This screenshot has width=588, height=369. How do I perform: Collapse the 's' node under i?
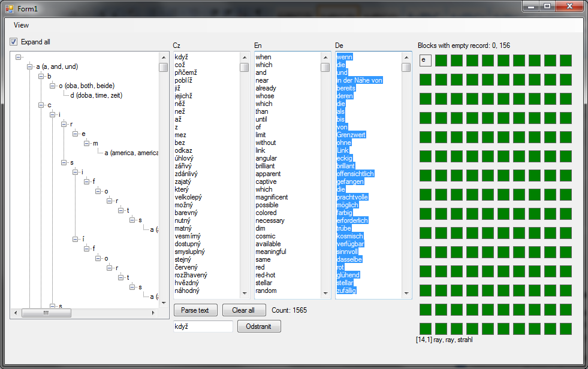[64, 162]
